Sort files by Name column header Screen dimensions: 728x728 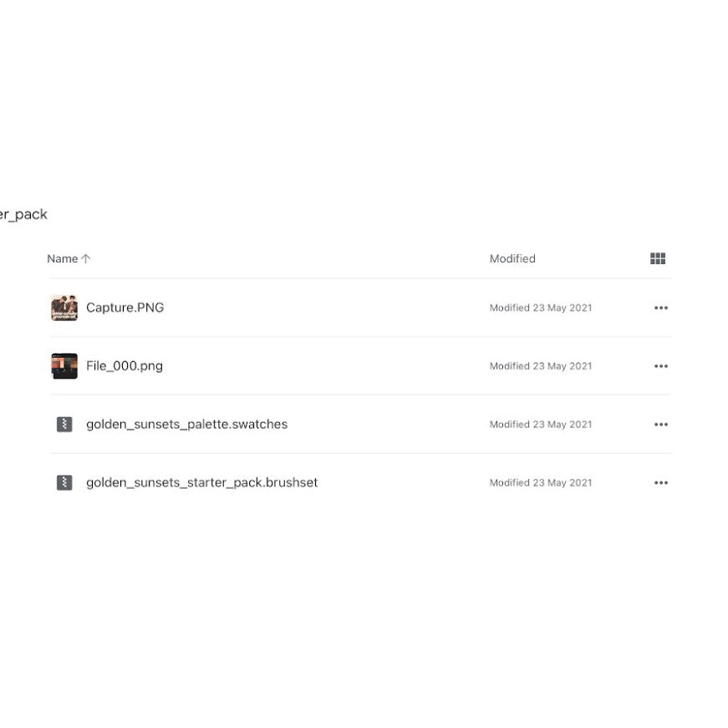click(x=62, y=259)
